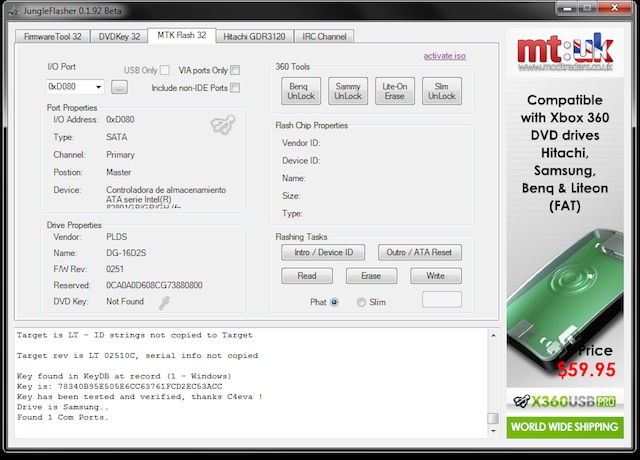
Task: Click the 'Drive is Samsung..' log line
Action: [63, 407]
